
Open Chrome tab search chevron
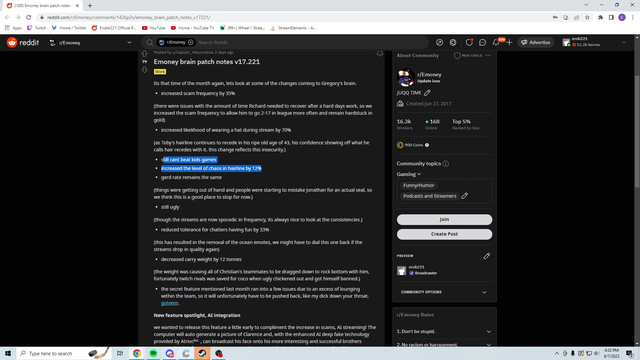click(586, 5)
